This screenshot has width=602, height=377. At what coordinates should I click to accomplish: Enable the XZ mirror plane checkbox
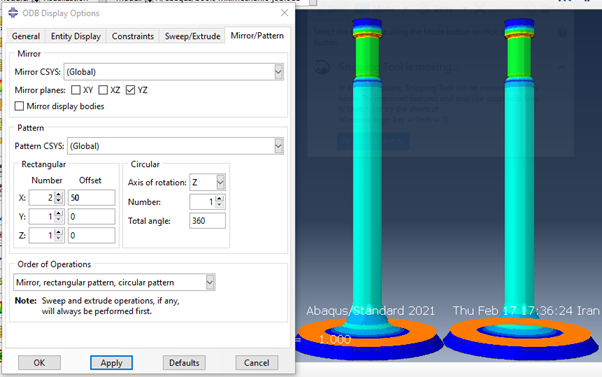coord(103,90)
